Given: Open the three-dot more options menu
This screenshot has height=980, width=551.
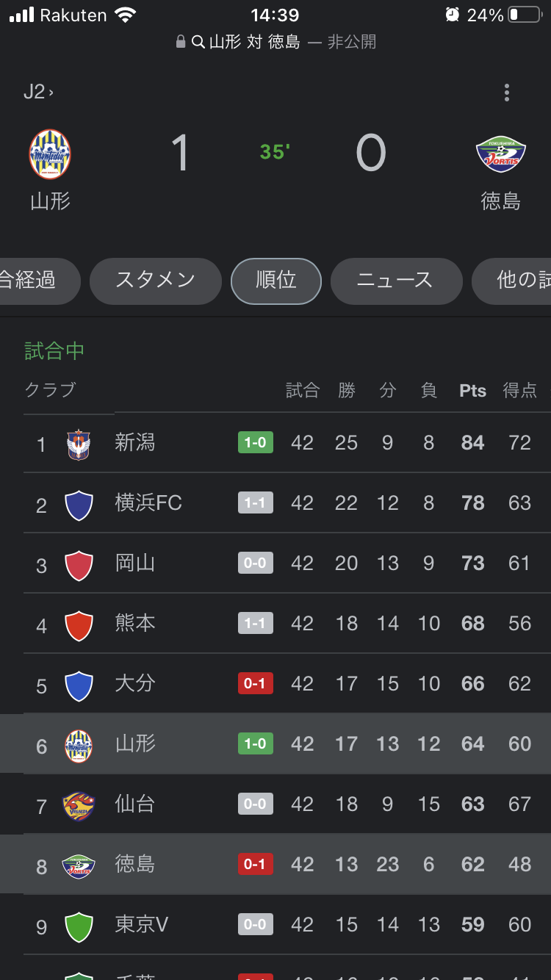Looking at the screenshot, I should (x=506, y=93).
